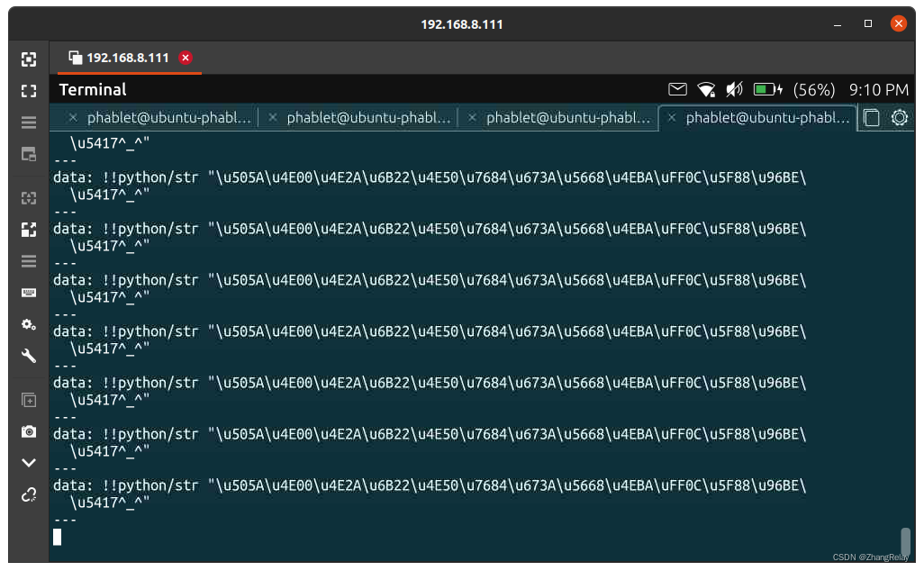Open the Wi-Fi network indicator
This screenshot has height=571, width=924.
click(706, 89)
